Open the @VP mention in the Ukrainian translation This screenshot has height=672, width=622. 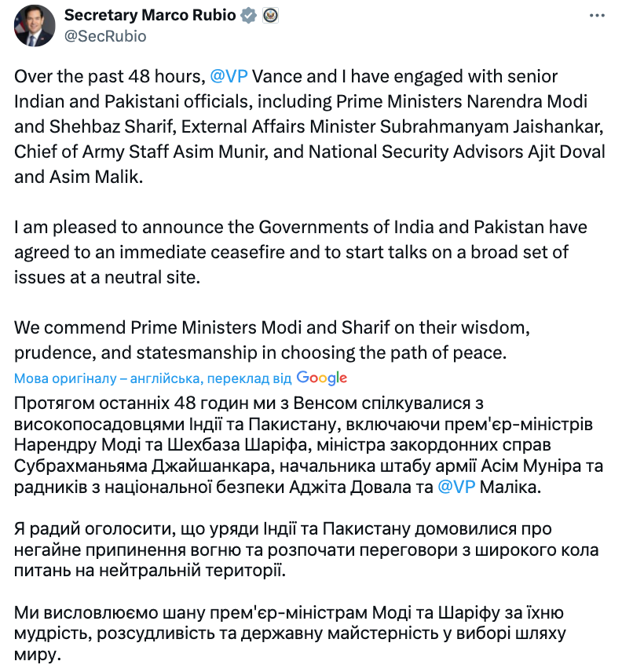click(456, 488)
